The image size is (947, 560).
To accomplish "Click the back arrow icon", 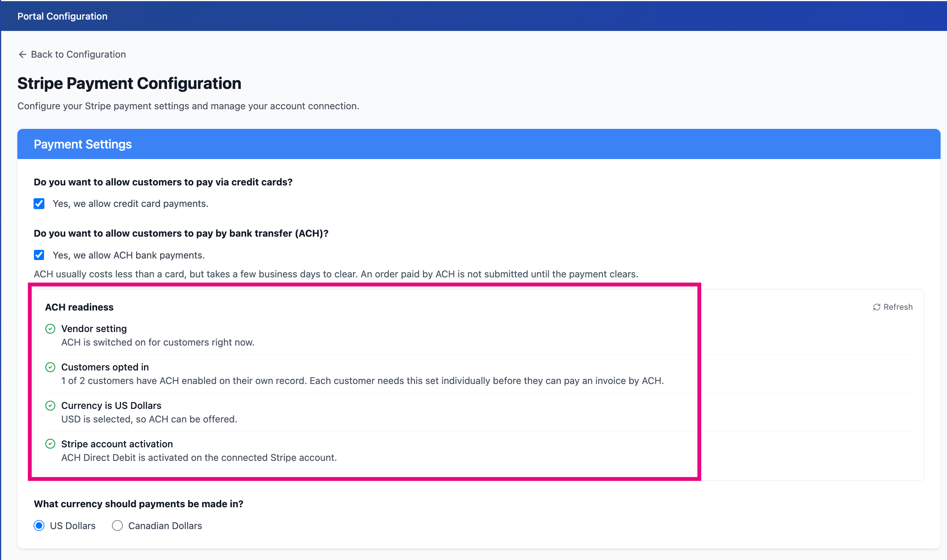I will 22,54.
